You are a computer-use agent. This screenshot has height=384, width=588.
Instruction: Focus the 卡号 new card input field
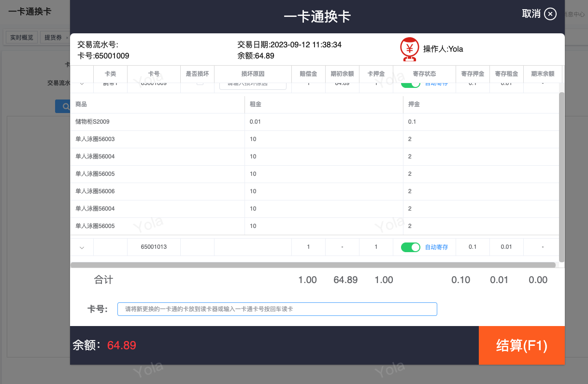(277, 309)
